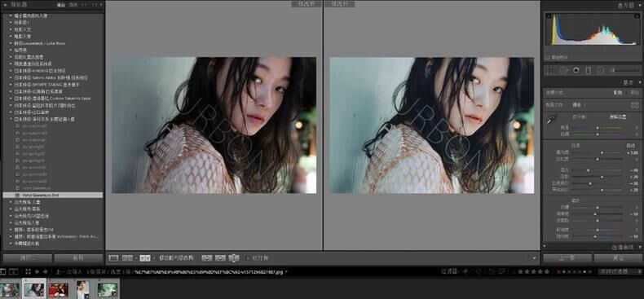The image size is (644, 299).
Task: Adjust the exposure slider handle
Action: coord(602,152)
